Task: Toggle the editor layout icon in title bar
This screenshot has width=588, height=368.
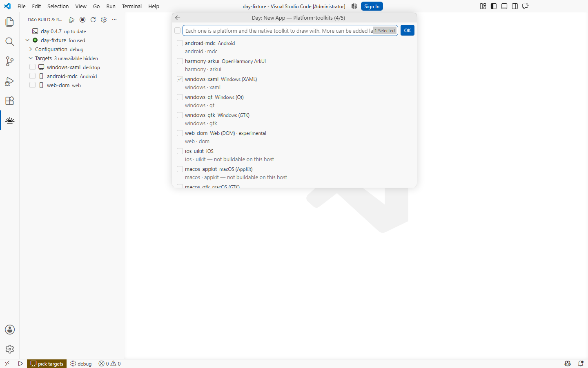Action: coord(483,6)
